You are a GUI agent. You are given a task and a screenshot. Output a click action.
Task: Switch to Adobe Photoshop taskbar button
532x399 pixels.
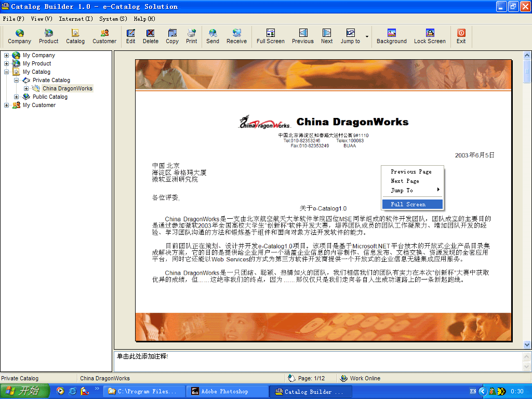point(227,392)
